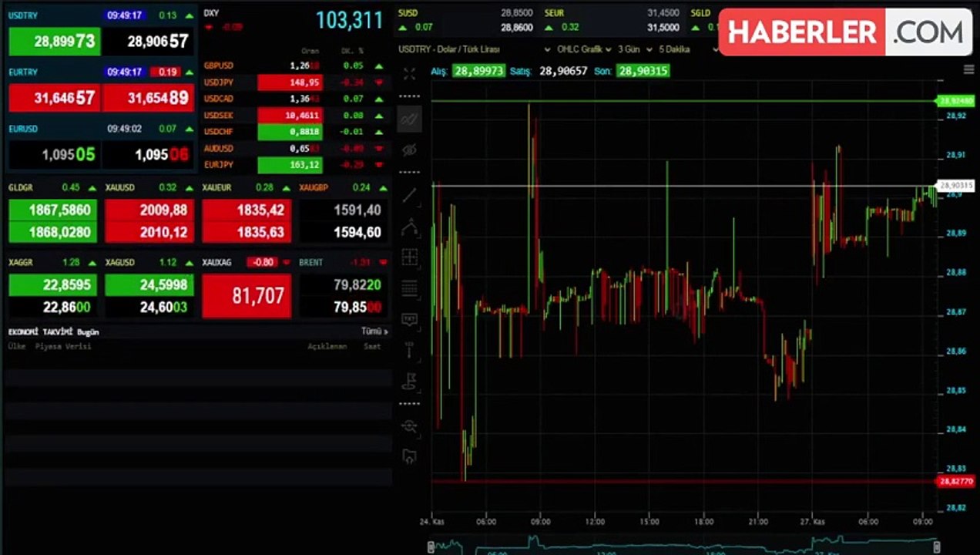Click the GLDGR green up arrow
The width and height of the screenshot is (980, 555).
tap(92, 188)
